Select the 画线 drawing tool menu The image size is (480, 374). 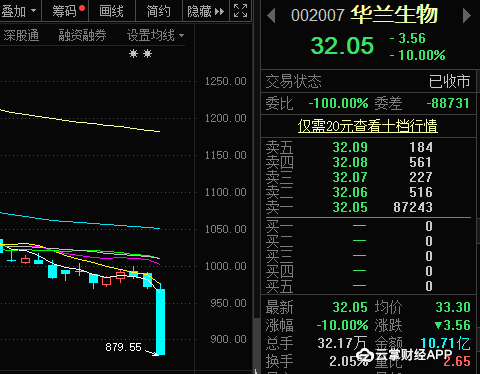click(x=112, y=11)
